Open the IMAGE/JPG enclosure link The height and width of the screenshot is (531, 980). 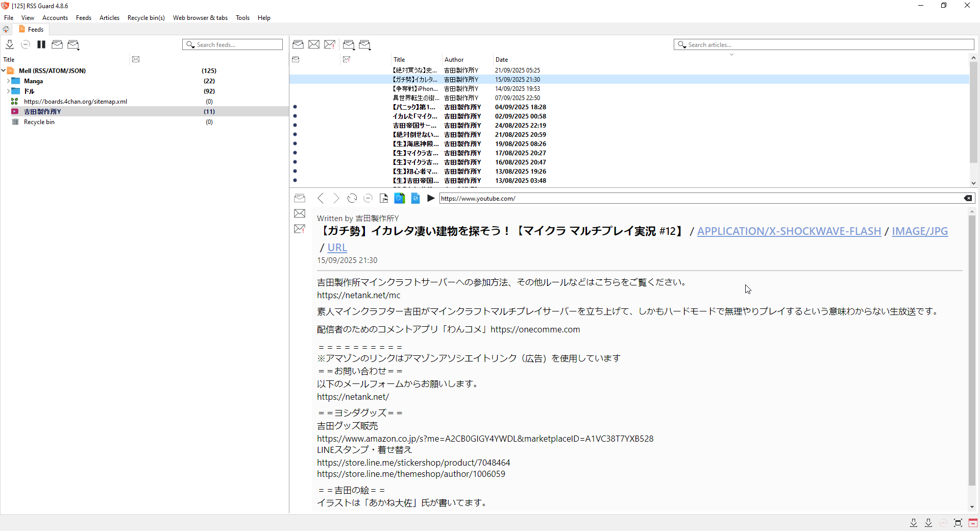[920, 231]
